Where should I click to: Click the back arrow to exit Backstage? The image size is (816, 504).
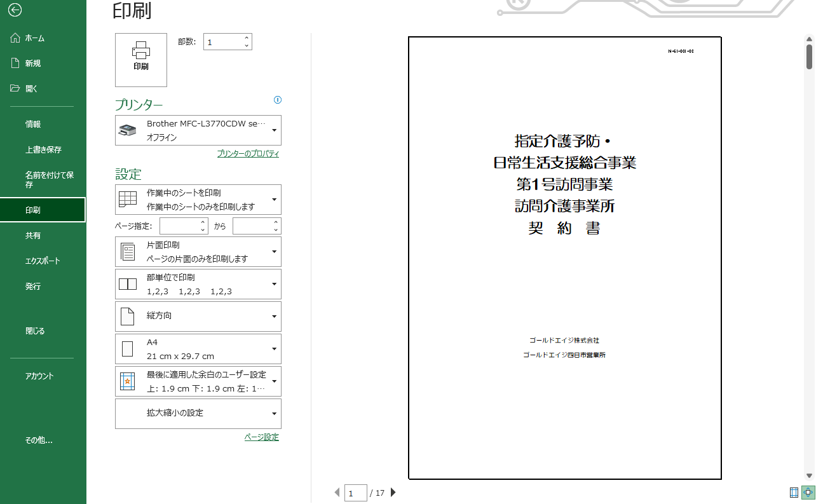click(x=15, y=10)
